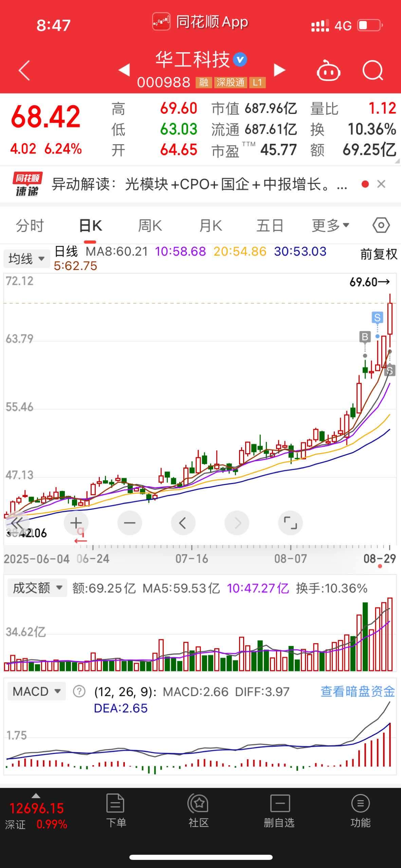Tap the 同花顺 App logo icon

[x=161, y=22]
